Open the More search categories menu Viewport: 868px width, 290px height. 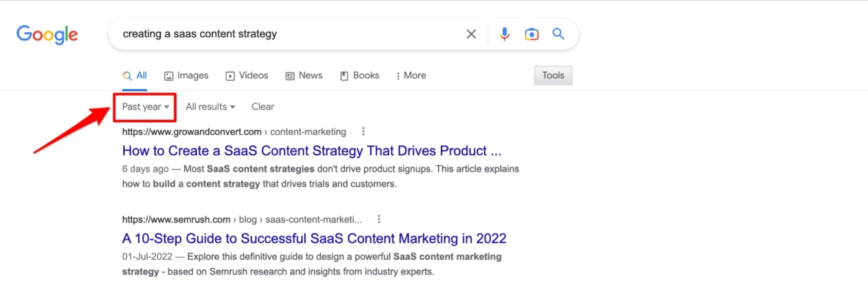tap(411, 76)
